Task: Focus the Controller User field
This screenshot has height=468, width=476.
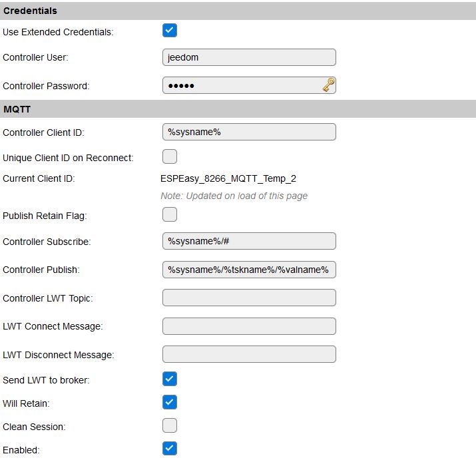Action: click(249, 57)
